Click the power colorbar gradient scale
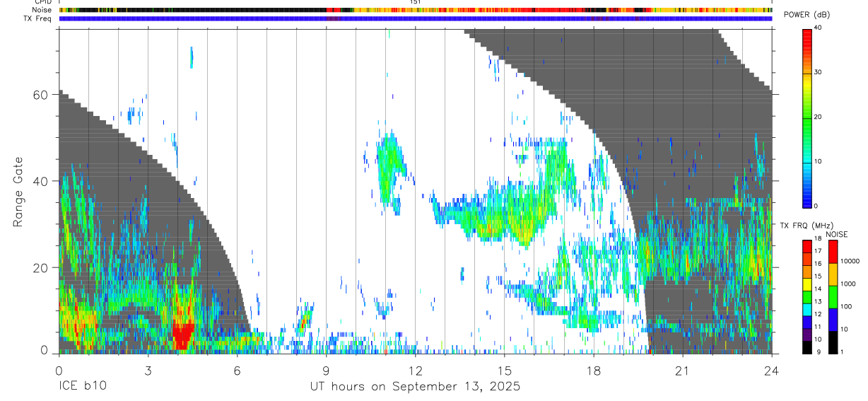This screenshot has height=401, width=868. click(807, 117)
